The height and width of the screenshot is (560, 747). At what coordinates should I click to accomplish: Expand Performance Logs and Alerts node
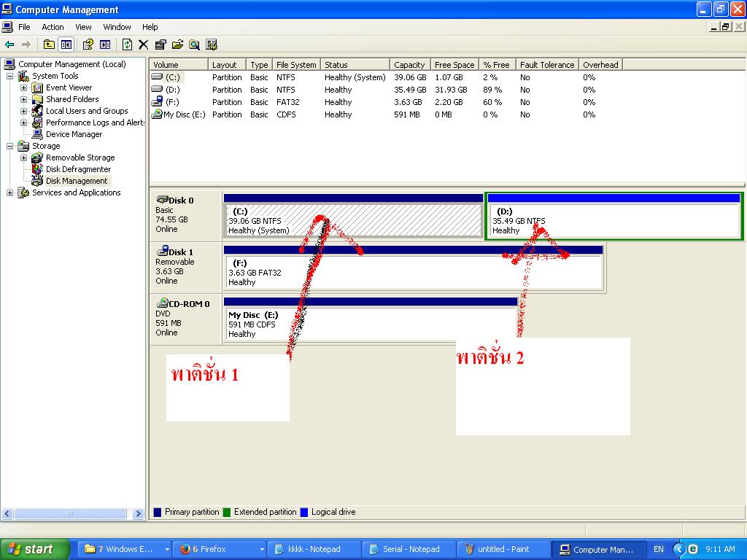[24, 122]
